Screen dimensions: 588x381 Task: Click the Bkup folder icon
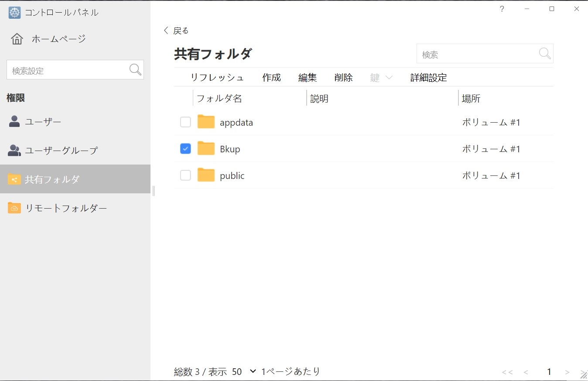click(x=206, y=149)
